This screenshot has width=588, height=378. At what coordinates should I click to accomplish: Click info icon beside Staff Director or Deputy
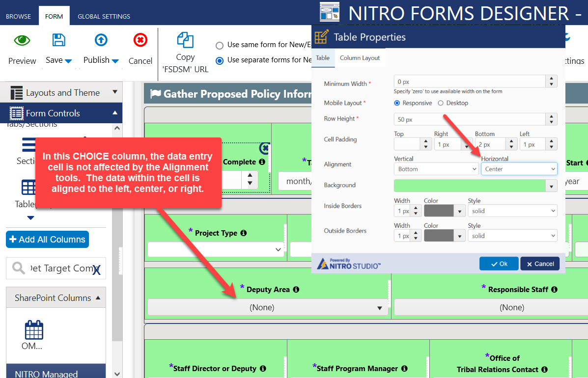pyautogui.click(x=263, y=368)
